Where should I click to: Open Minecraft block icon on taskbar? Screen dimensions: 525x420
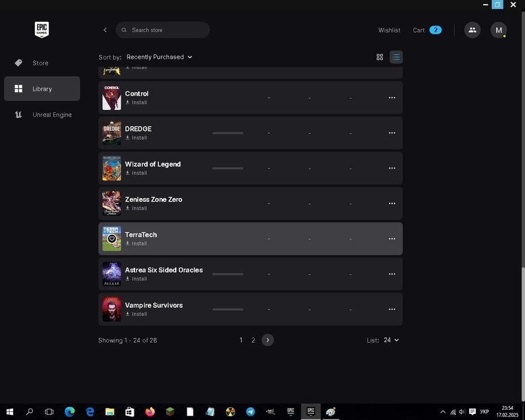point(170,412)
